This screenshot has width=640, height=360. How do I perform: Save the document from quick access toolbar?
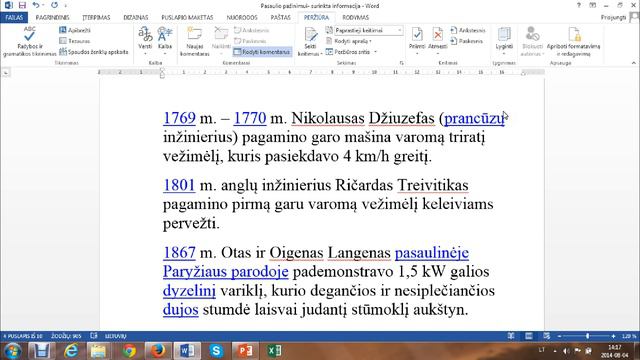click(x=22, y=6)
